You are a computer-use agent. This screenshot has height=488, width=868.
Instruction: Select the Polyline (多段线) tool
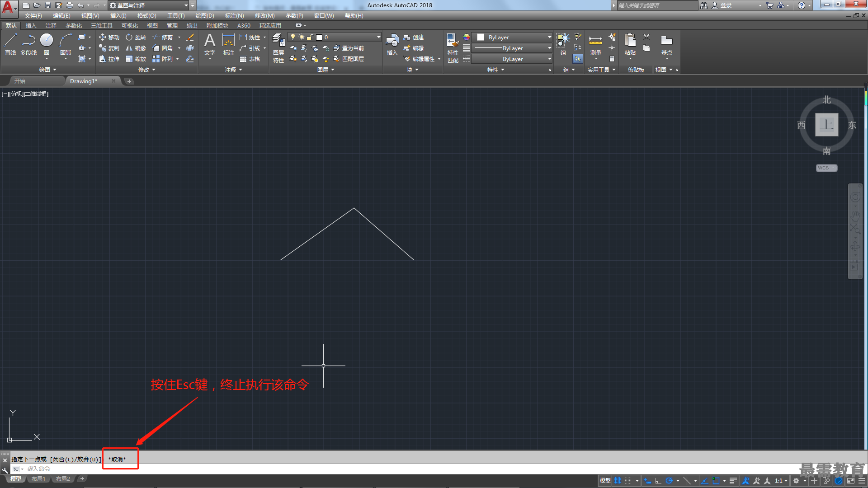point(28,44)
